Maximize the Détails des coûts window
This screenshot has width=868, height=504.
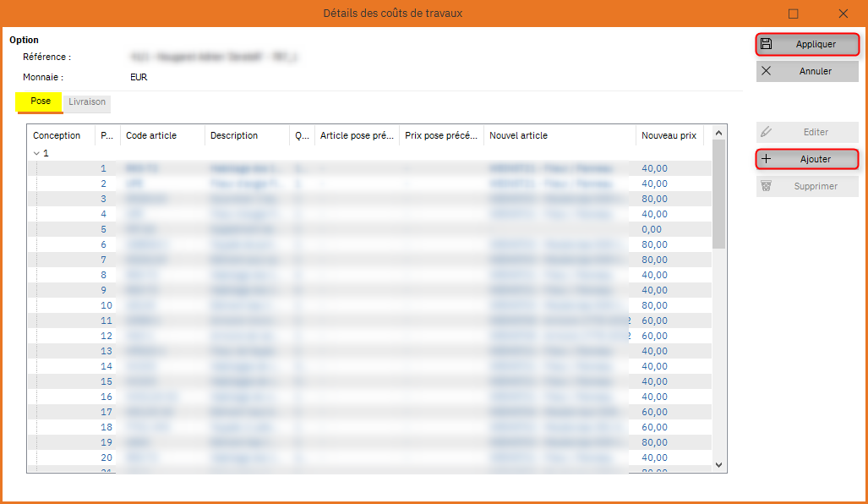794,14
